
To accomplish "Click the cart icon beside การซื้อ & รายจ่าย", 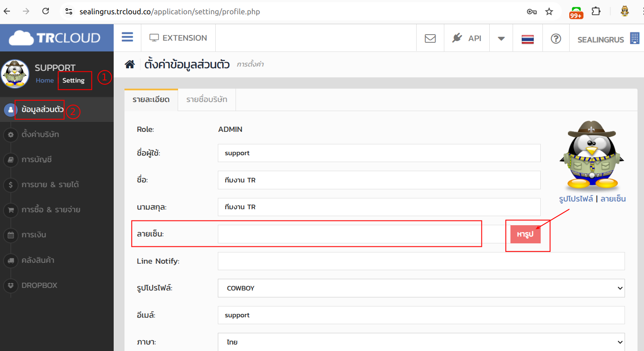I will (10, 210).
